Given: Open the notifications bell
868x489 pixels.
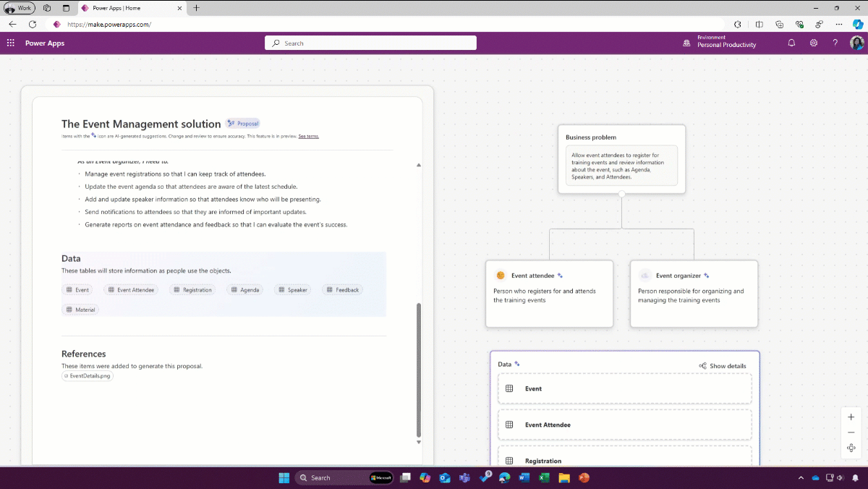Looking at the screenshot, I should pos(791,43).
